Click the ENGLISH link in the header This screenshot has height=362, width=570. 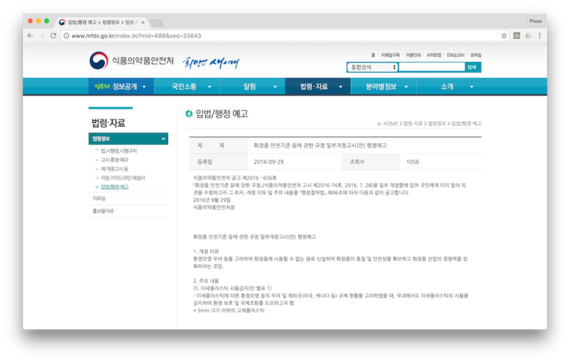(x=455, y=55)
